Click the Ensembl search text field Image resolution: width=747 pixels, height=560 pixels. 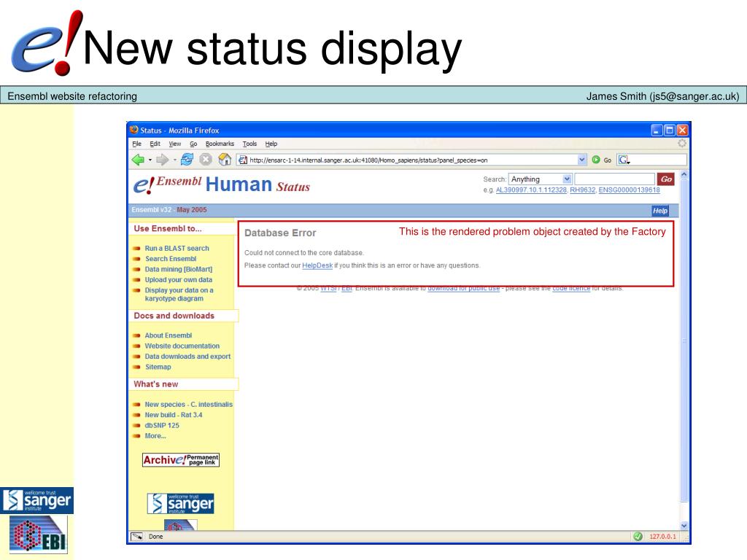(614, 179)
